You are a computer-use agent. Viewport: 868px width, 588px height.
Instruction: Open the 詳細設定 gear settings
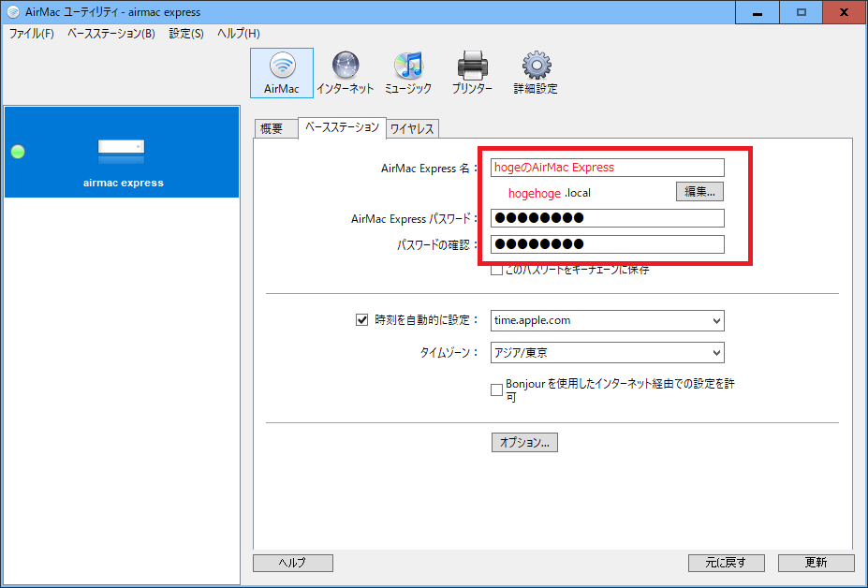coord(536,72)
